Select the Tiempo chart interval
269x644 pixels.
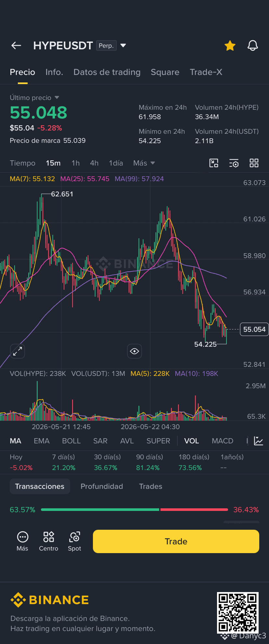[x=22, y=163]
